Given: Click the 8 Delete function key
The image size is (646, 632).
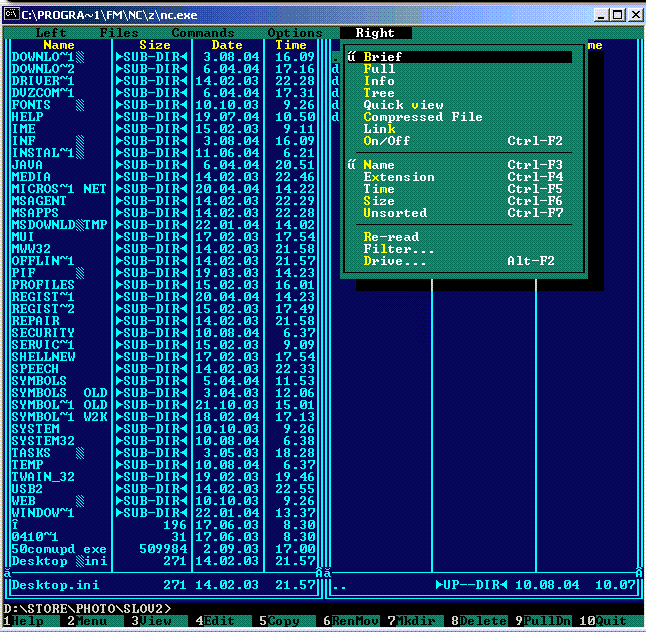Looking at the screenshot, I should [x=479, y=620].
